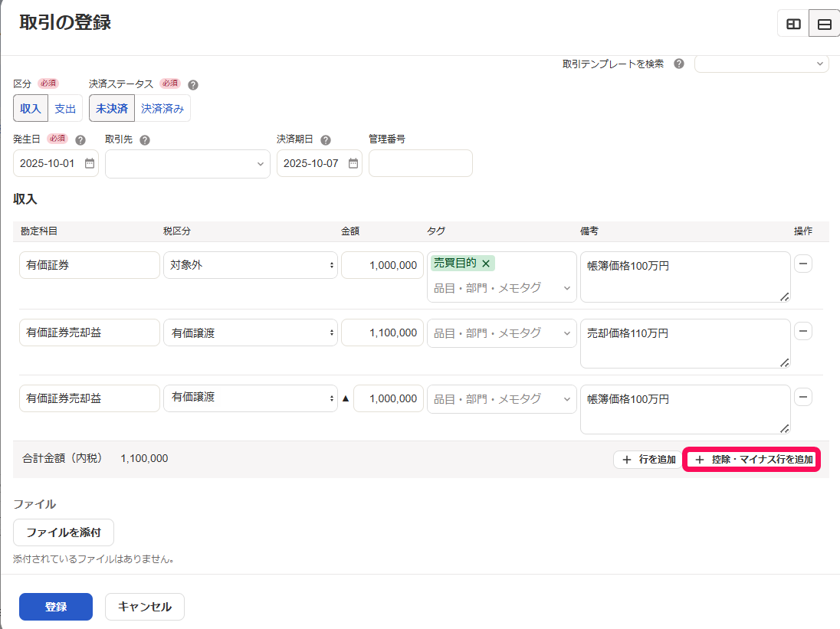The height and width of the screenshot is (629, 840).
Task: Click the ▲ minus marker
Action: point(346,398)
